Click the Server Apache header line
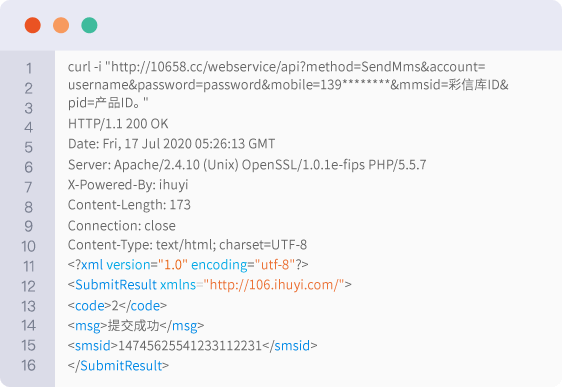 click(247, 165)
